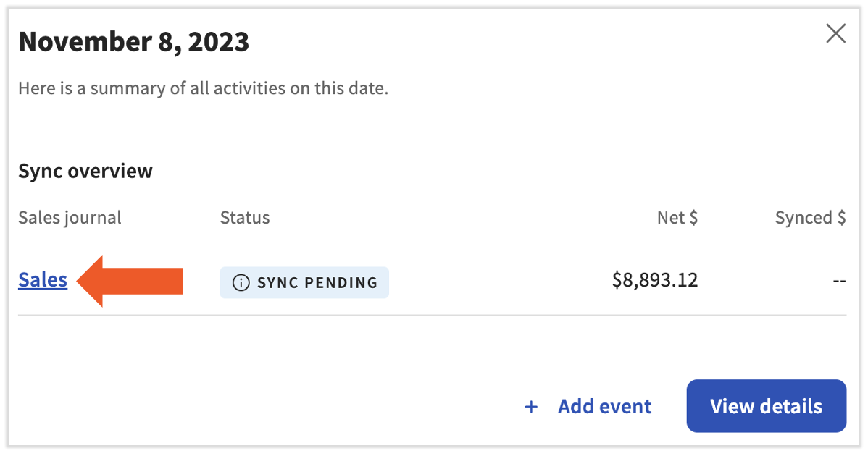Close the November 8, 2023 dialog
868x456 pixels.
coord(835,33)
